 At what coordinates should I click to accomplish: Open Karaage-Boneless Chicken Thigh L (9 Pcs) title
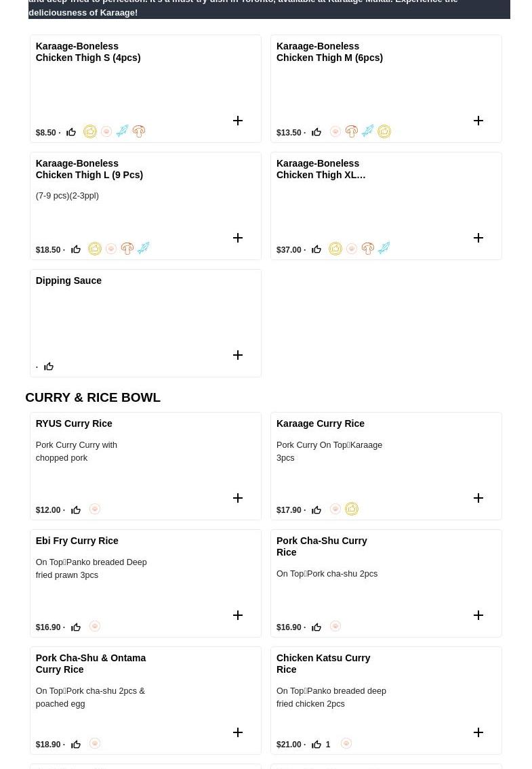89,169
